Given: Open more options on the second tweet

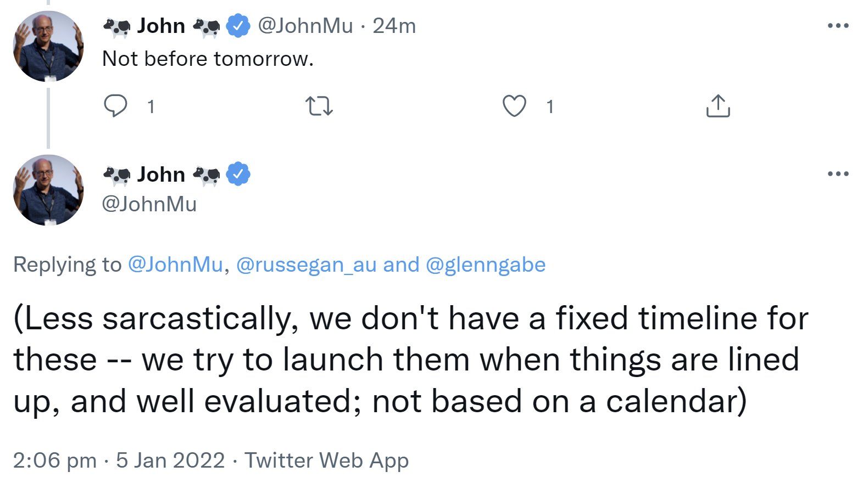Looking at the screenshot, I should [x=838, y=174].
